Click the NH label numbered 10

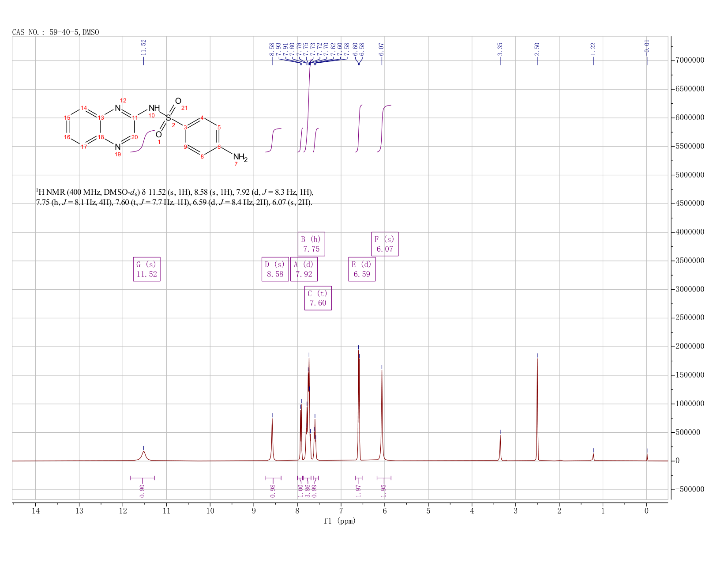point(154,108)
